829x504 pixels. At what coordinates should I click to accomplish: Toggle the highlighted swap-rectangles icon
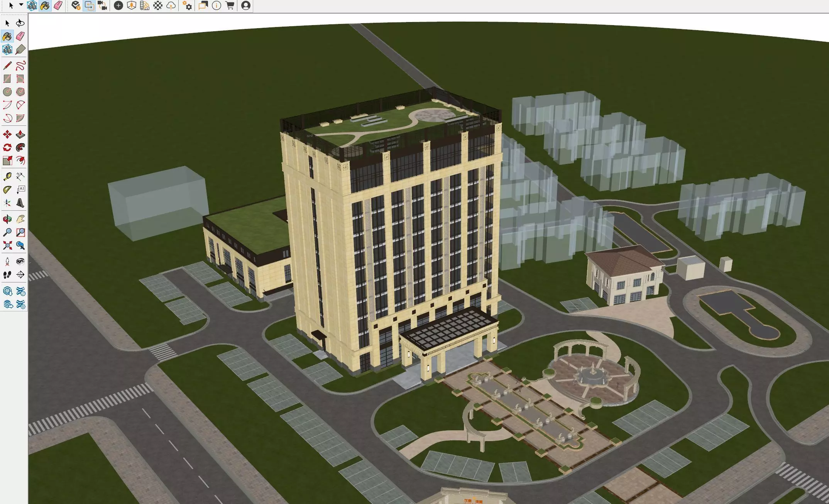click(89, 5)
